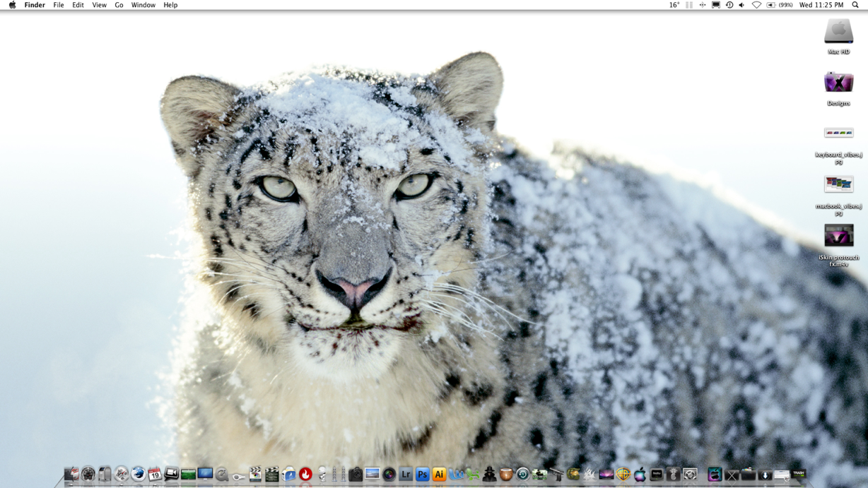
Task: Launch Photoshop (Ps) from the dock
Action: [422, 475]
